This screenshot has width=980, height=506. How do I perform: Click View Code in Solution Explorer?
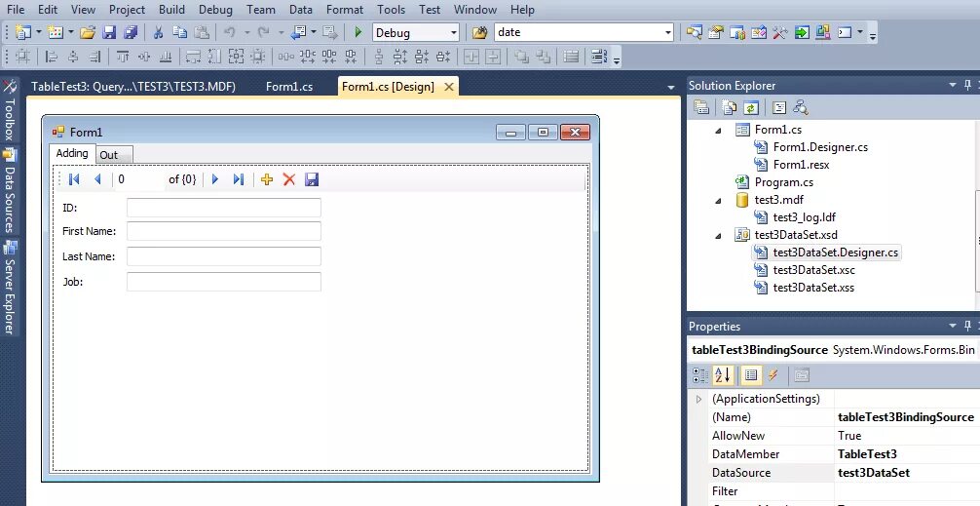778,107
